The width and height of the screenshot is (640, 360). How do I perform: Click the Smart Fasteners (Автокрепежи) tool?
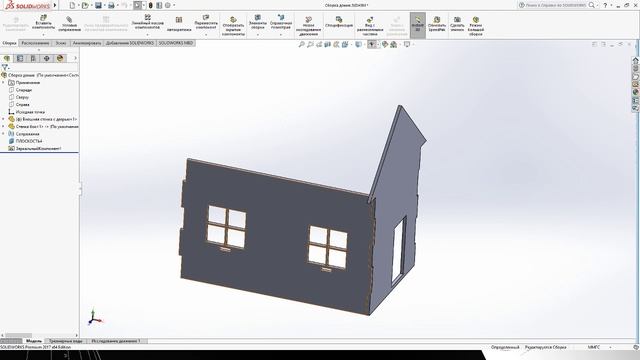(x=179, y=24)
